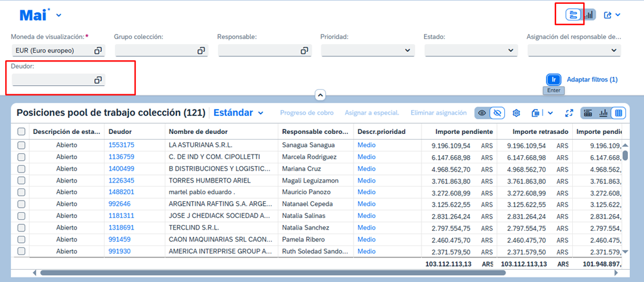This screenshot has width=644, height=282.
Task: Select table-only grid view icon
Action: coord(618,113)
